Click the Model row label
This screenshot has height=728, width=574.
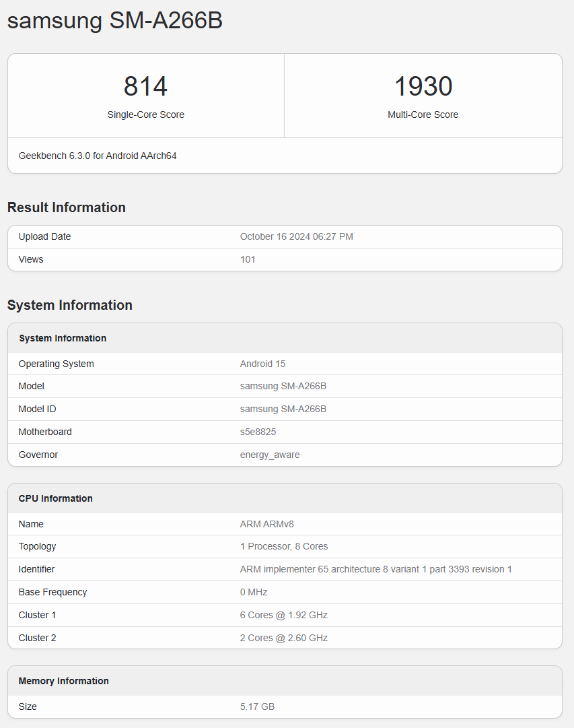32,387
